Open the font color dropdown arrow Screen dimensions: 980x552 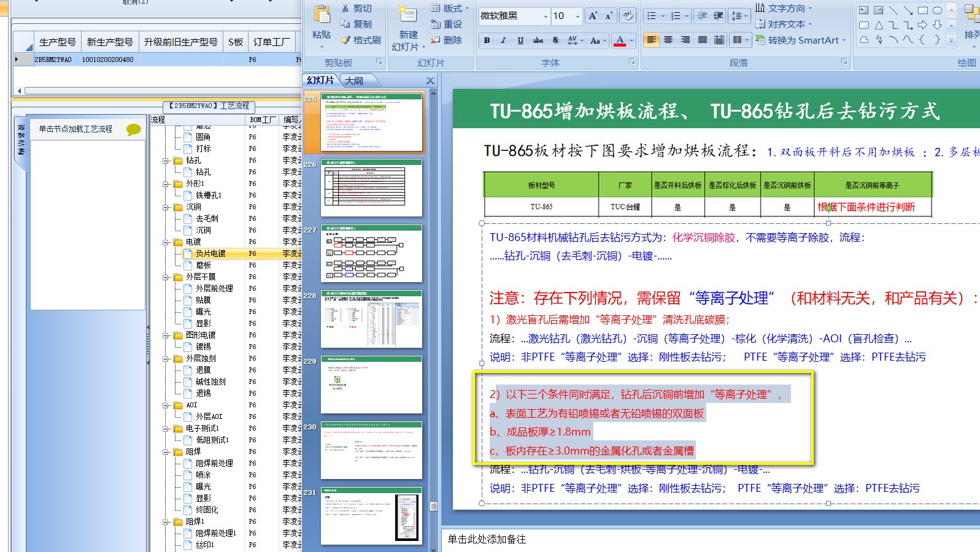pyautogui.click(x=630, y=40)
